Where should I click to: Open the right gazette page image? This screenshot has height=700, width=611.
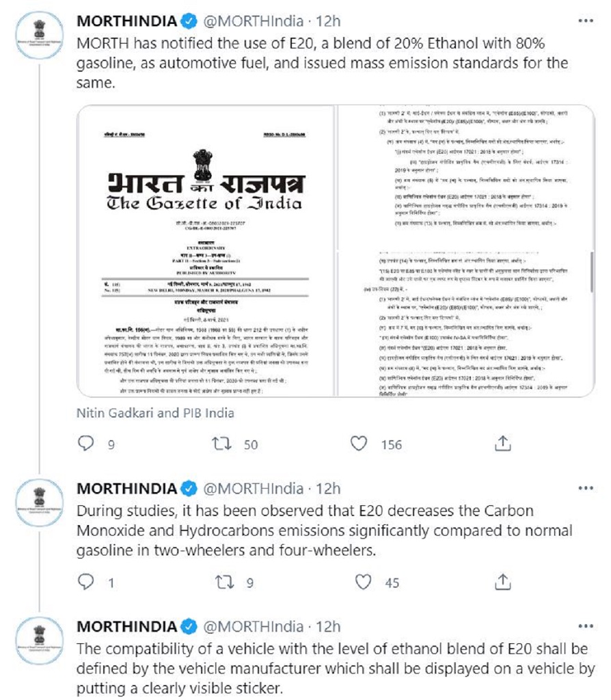(x=465, y=251)
